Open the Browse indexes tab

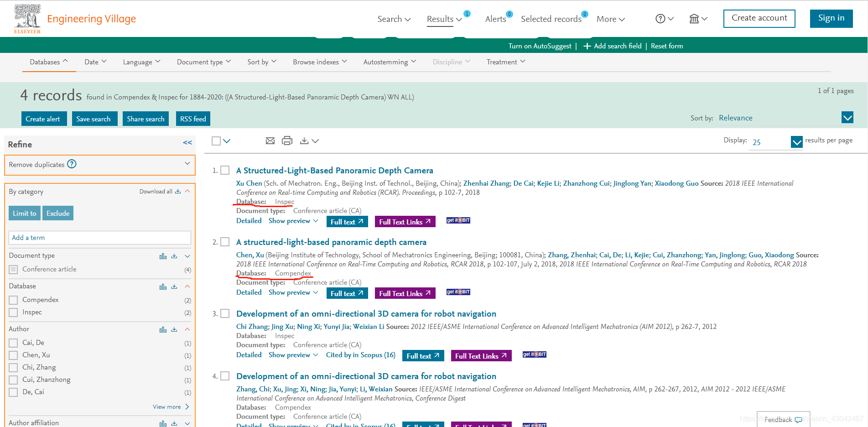(x=320, y=62)
